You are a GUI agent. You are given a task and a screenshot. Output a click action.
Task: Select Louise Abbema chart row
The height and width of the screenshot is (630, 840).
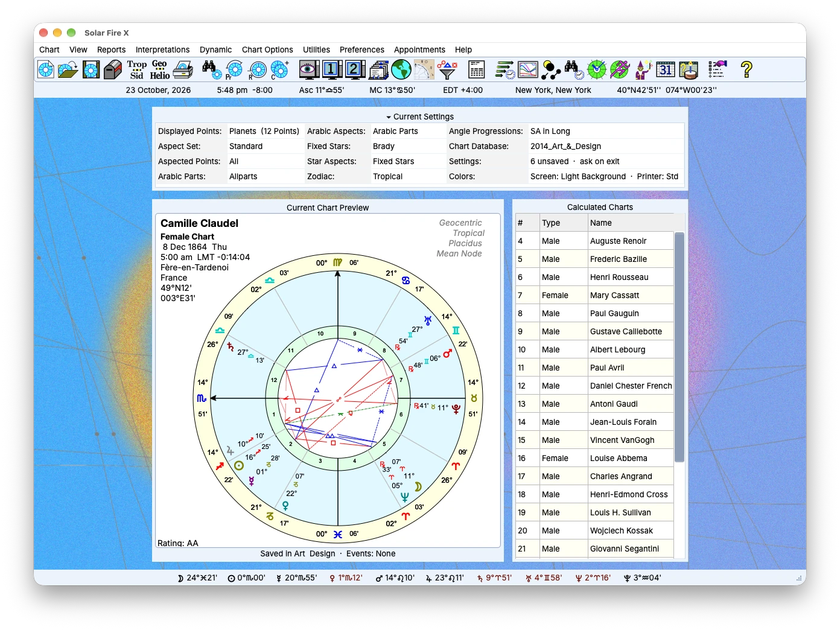pyautogui.click(x=594, y=458)
